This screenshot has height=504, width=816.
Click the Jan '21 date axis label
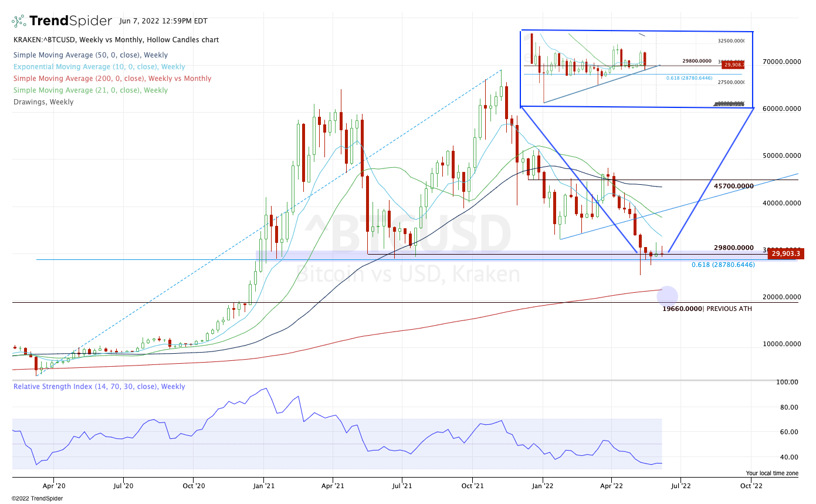point(264,486)
